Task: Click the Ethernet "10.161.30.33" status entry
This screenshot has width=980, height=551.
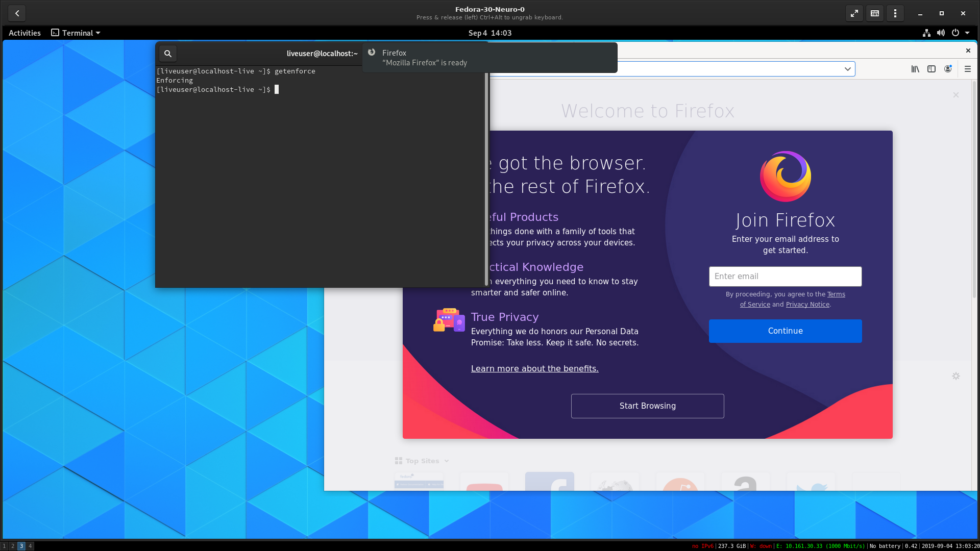Action: [x=821, y=546]
